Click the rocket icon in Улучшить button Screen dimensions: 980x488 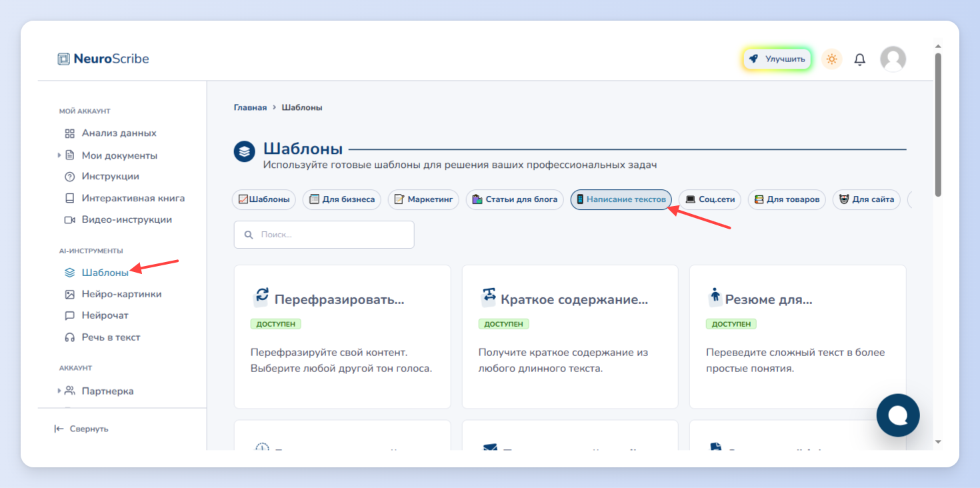point(753,59)
